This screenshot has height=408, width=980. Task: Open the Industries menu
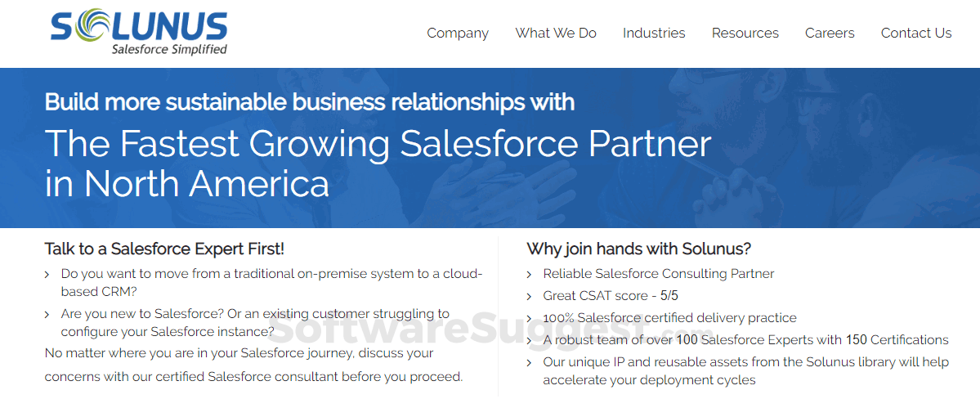[x=654, y=34]
